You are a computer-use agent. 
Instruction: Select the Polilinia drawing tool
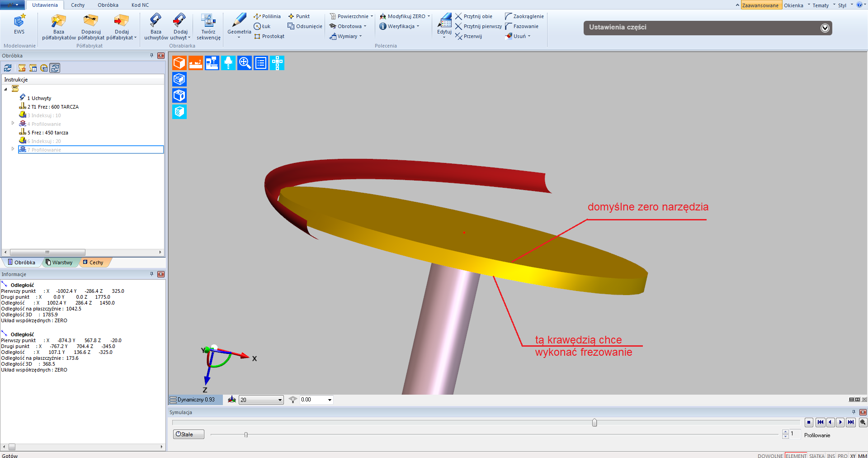click(267, 16)
